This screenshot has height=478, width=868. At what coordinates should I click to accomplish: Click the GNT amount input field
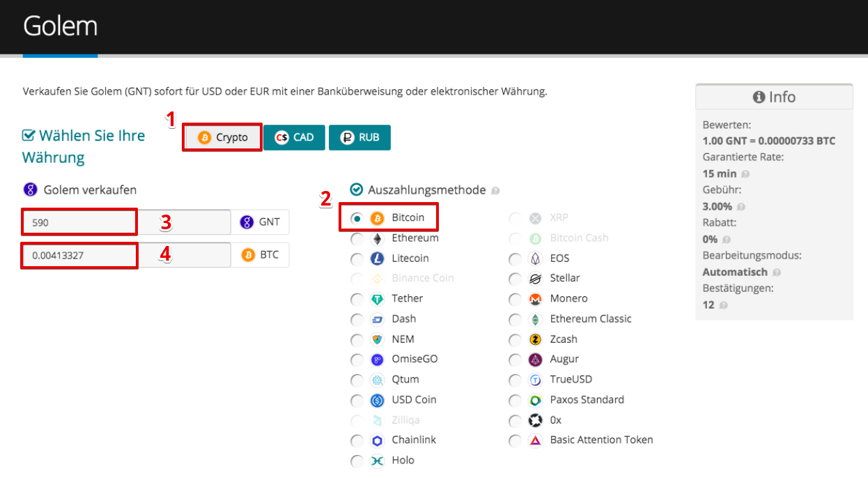[126, 222]
